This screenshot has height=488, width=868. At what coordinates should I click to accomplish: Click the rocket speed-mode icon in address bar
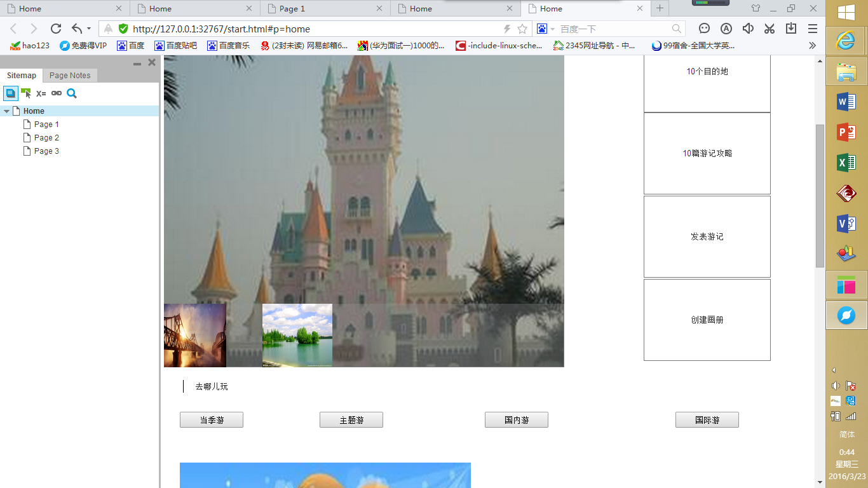pyautogui.click(x=108, y=29)
